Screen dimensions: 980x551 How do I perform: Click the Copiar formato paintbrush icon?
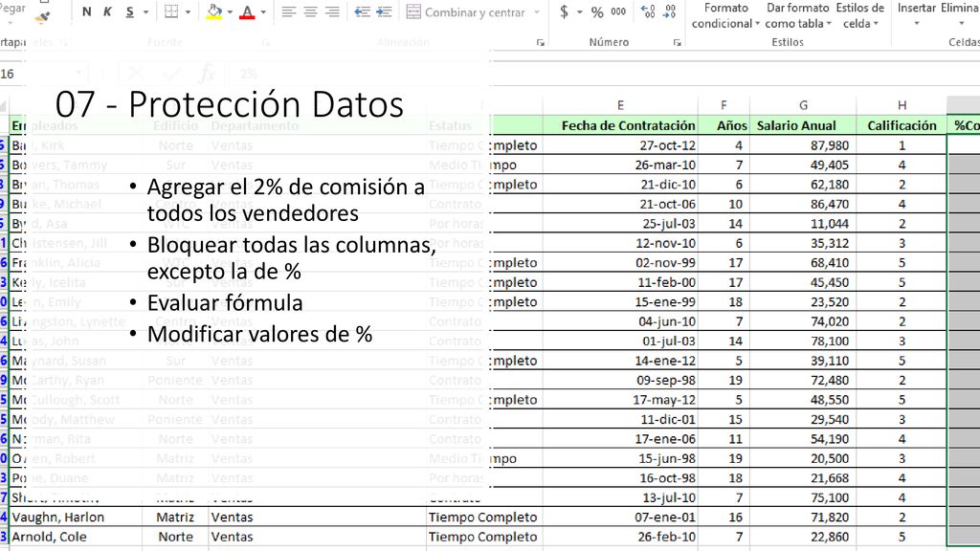(42, 17)
